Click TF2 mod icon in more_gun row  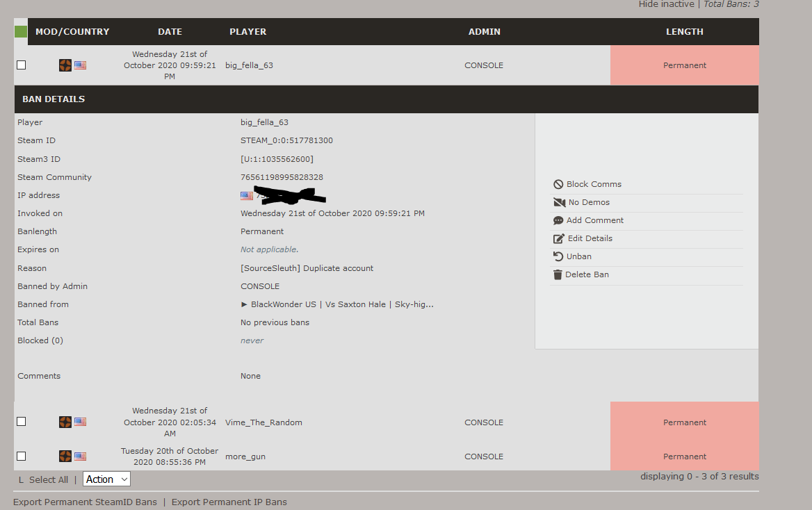point(65,456)
